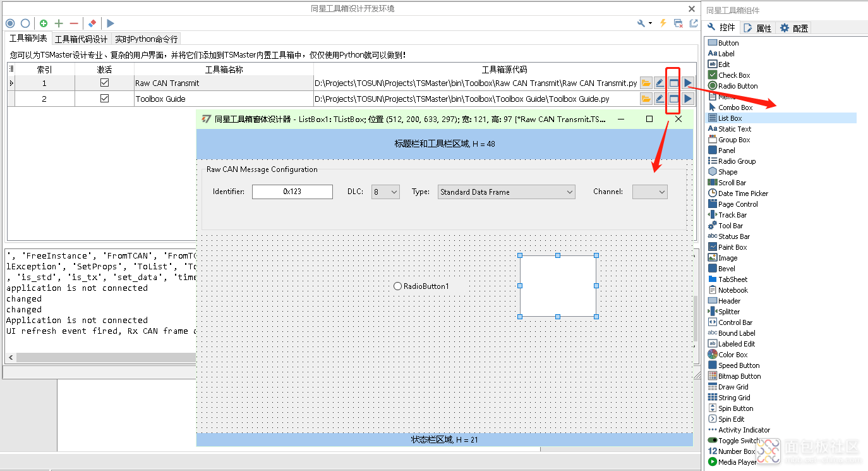Screen dimensions: 868x471
Task: Pick List Box from the component list
Action: pyautogui.click(x=781, y=118)
